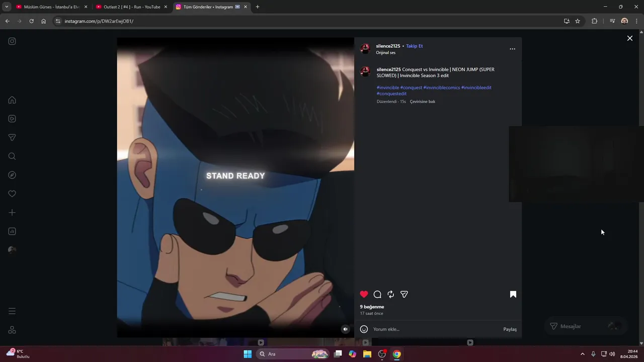Open the Chrome three-dot menu
The image size is (644, 362).
(x=637, y=21)
